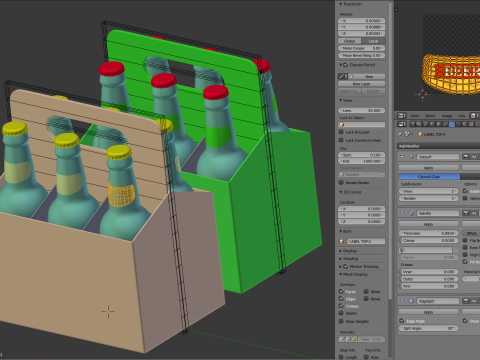Viewport: 480px width, 360px height.
Task: Open View menu in UV editor header
Action: pos(415,116)
